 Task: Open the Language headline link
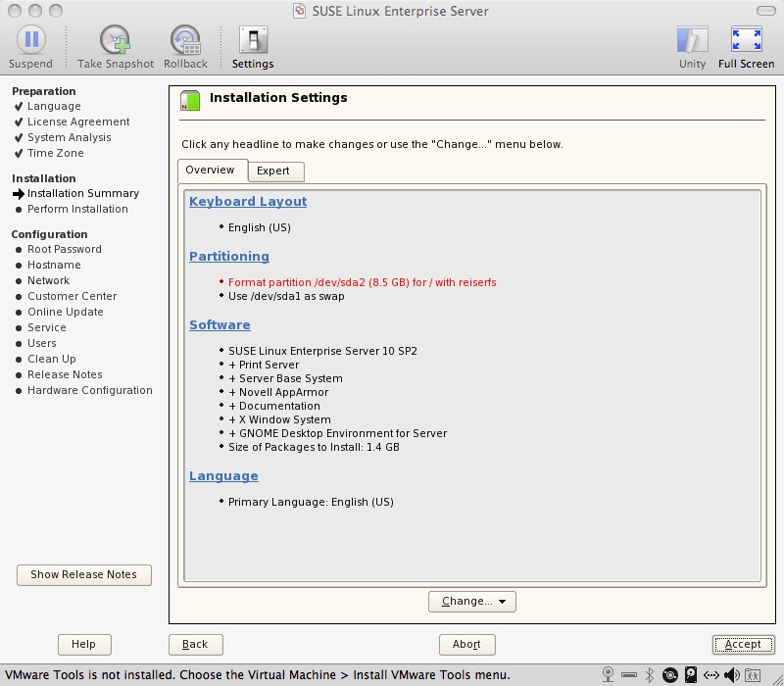tap(223, 475)
